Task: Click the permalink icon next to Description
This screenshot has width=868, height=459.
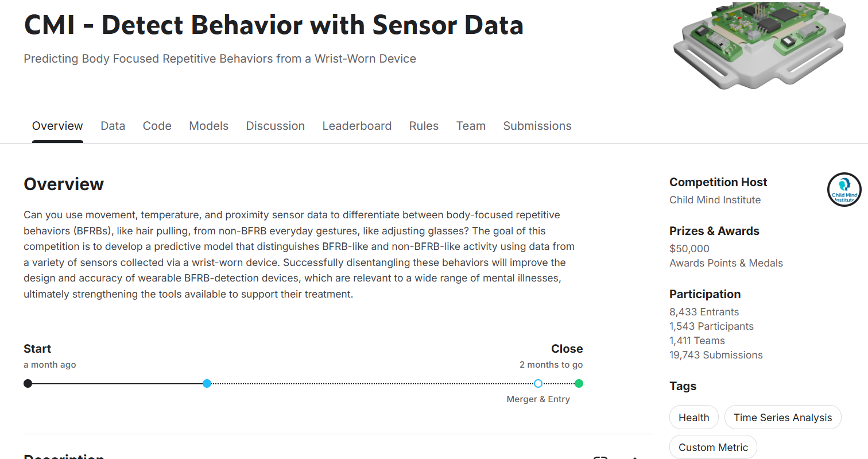Action: coord(600,457)
